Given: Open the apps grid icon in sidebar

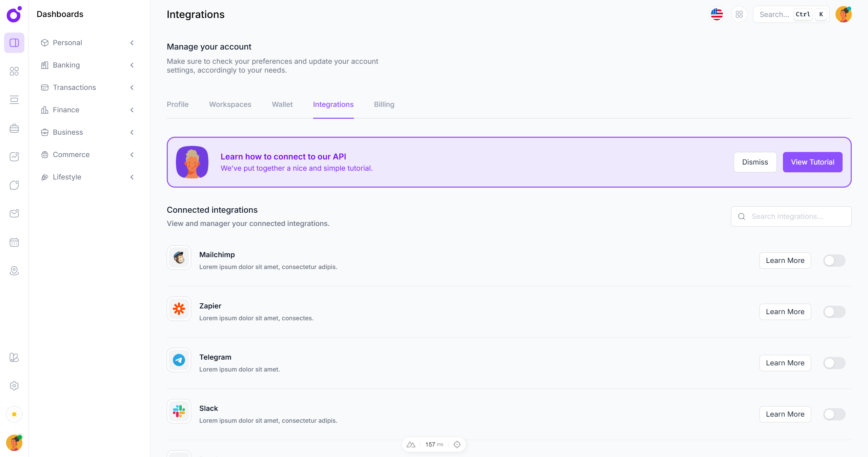Looking at the screenshot, I should point(14,71).
